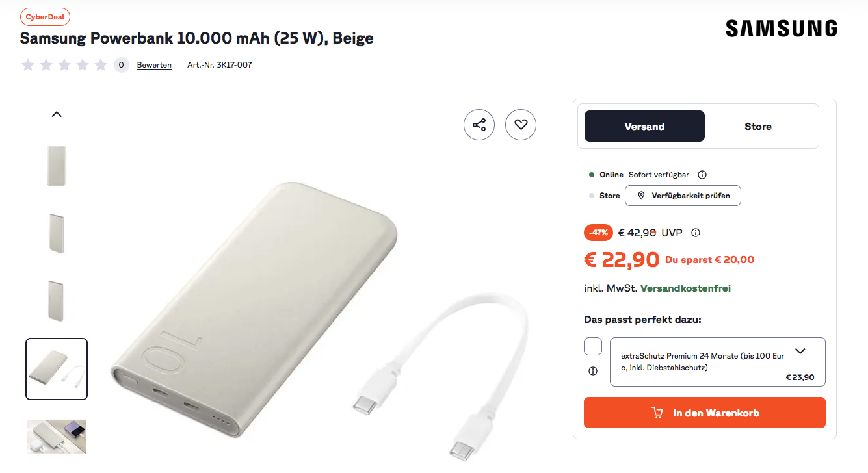Enable the extraSchutz Premium checkbox
868x473 pixels.
pyautogui.click(x=593, y=346)
